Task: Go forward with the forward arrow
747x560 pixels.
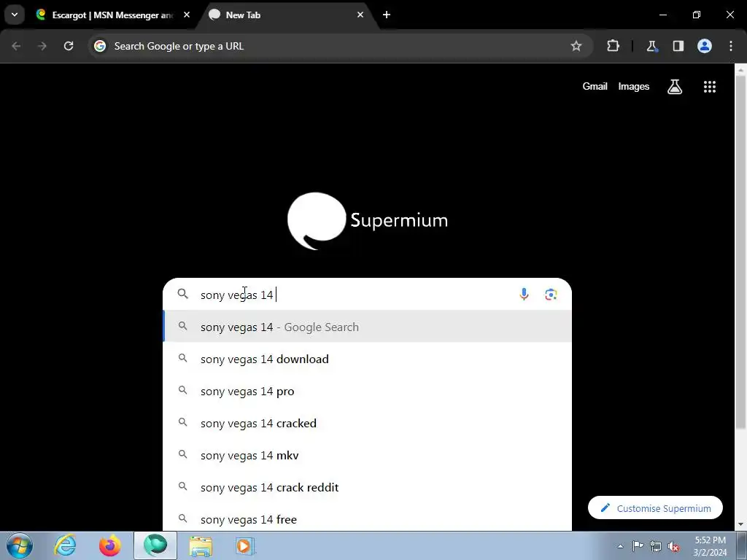Action: click(x=42, y=46)
